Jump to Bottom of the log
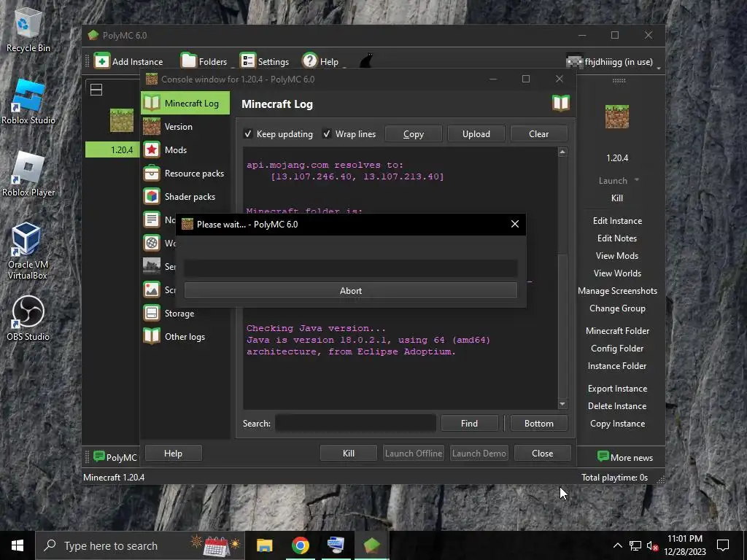Screen dimensions: 747x560 pyautogui.click(x=538, y=424)
